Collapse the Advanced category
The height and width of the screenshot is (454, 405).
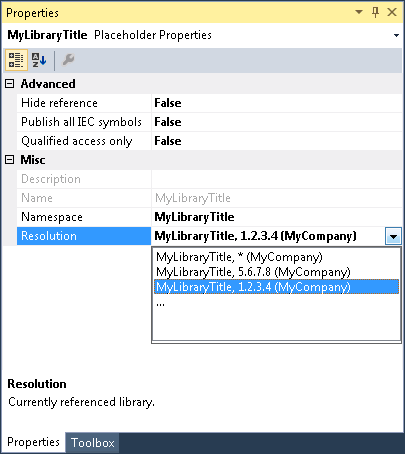coord(10,84)
